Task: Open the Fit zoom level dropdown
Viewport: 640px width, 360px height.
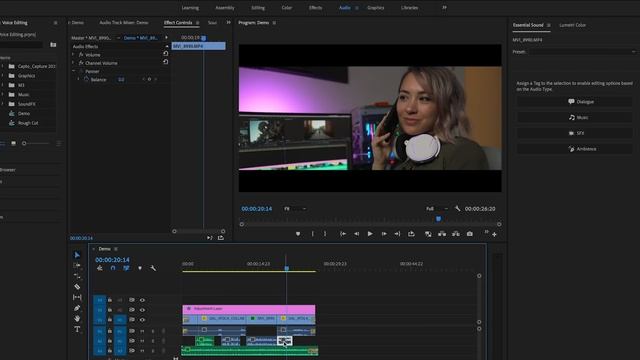Action: coord(295,209)
